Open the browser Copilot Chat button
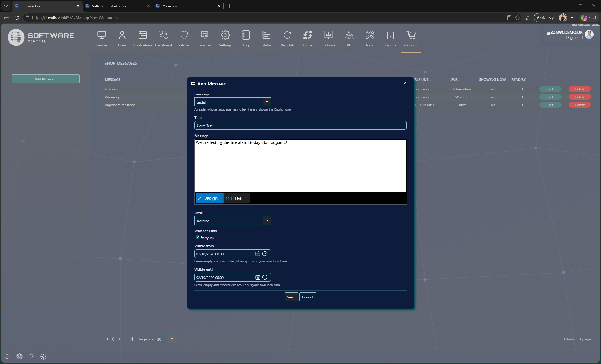601x364 pixels. (x=589, y=18)
